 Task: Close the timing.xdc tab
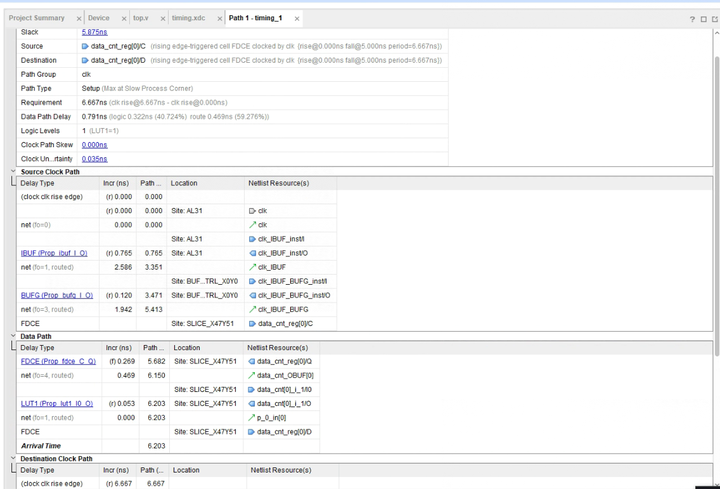coord(219,19)
